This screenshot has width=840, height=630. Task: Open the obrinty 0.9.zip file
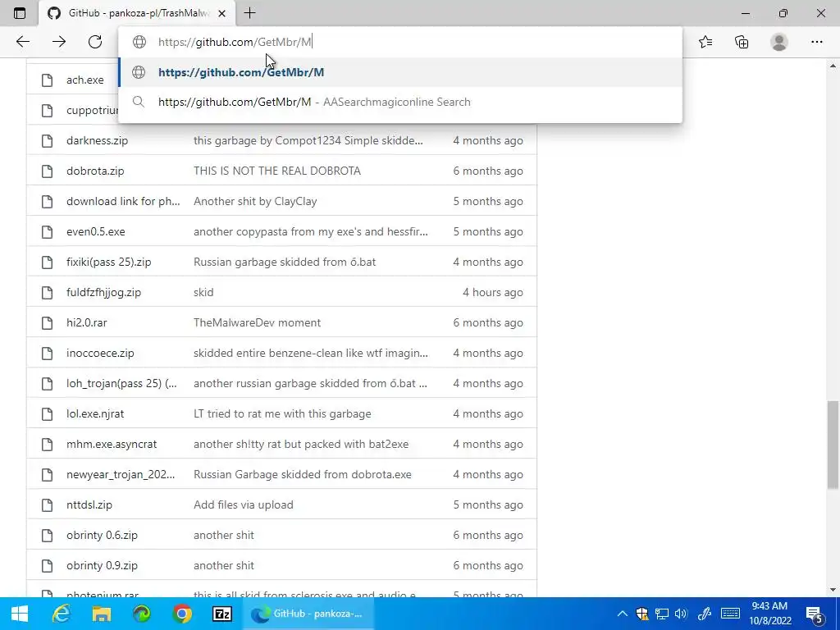tap(102, 565)
